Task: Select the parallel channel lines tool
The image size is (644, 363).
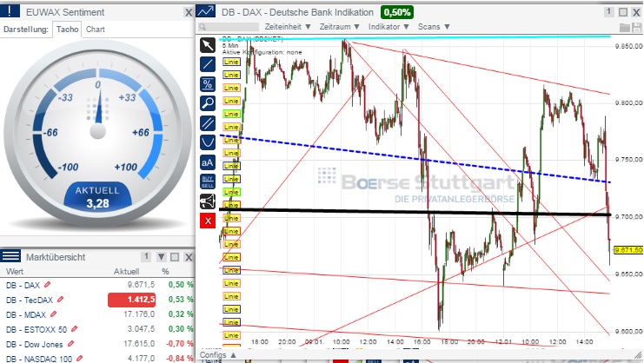Action: [208, 123]
